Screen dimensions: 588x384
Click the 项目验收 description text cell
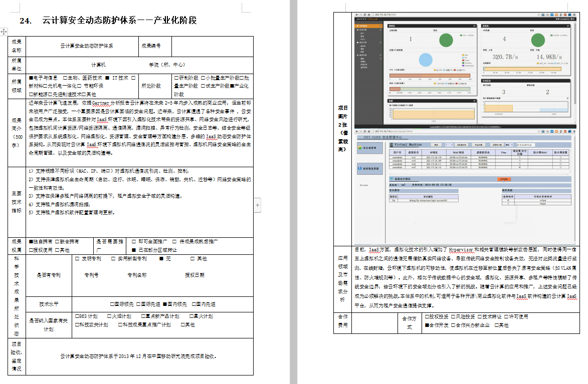139,356
